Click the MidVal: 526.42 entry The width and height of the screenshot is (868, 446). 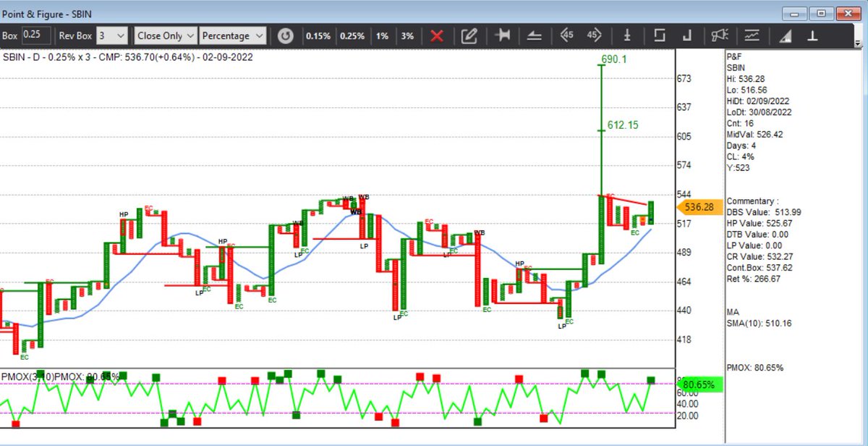click(757, 135)
